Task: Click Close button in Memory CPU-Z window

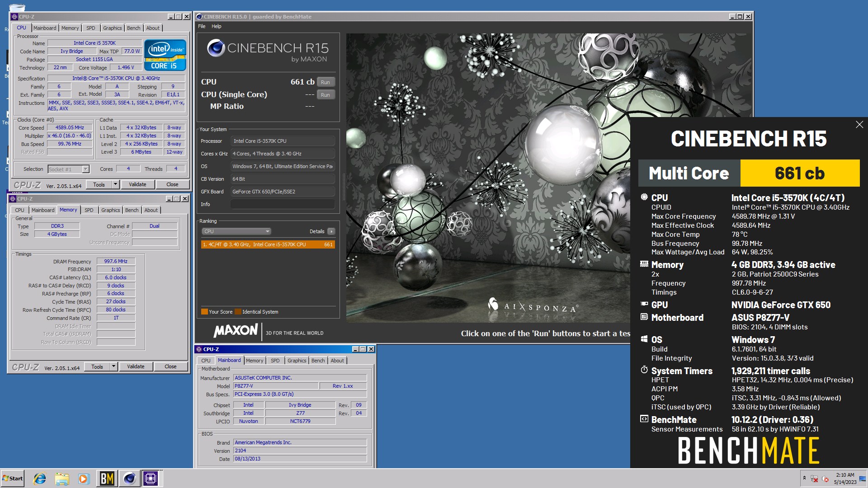Action: 170,367
